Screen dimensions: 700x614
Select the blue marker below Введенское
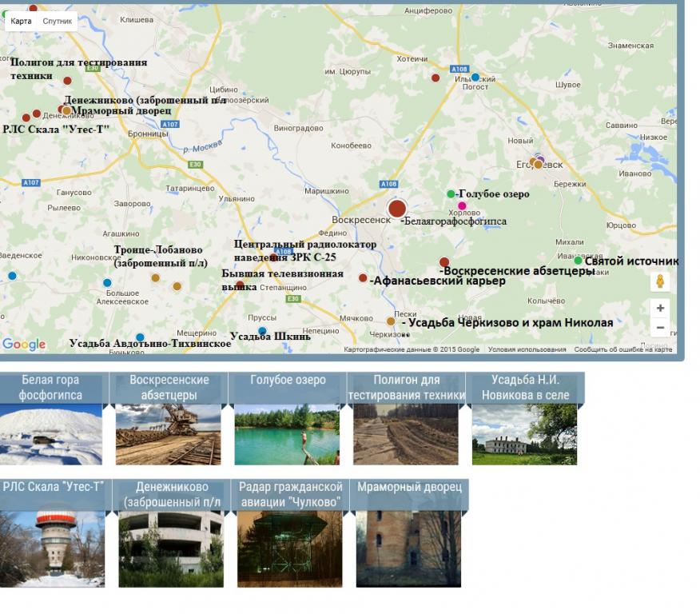coord(13,276)
